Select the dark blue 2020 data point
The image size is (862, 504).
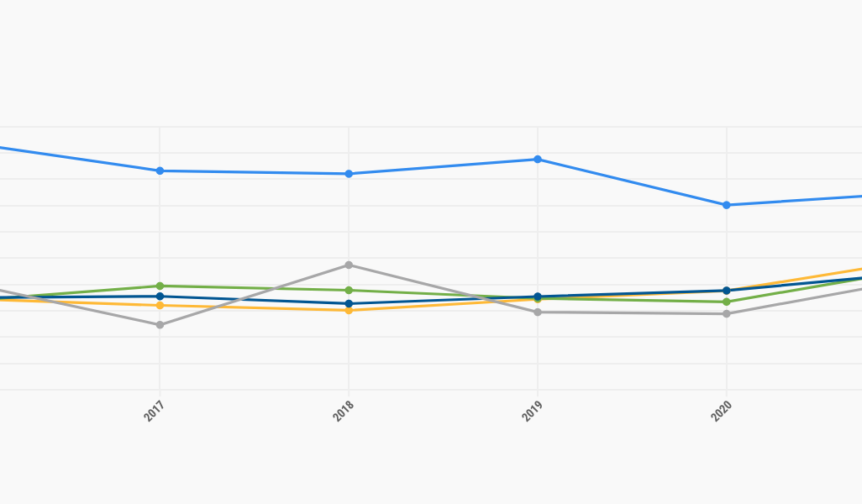(727, 291)
